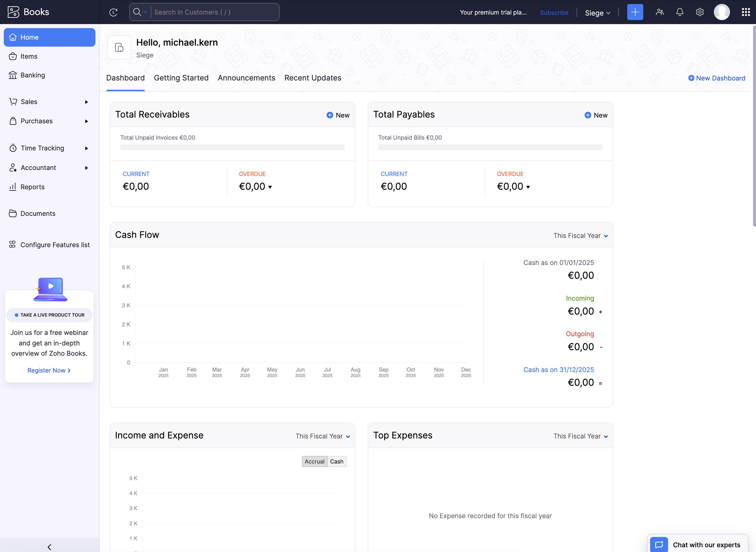
Task: Click the premium trial plan notice
Action: tap(493, 12)
